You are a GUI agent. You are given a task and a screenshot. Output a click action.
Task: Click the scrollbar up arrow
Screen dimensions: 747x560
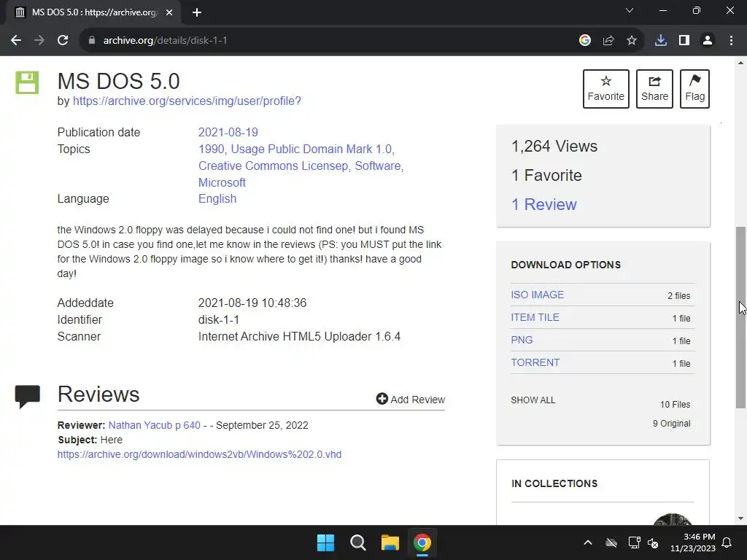[741, 63]
